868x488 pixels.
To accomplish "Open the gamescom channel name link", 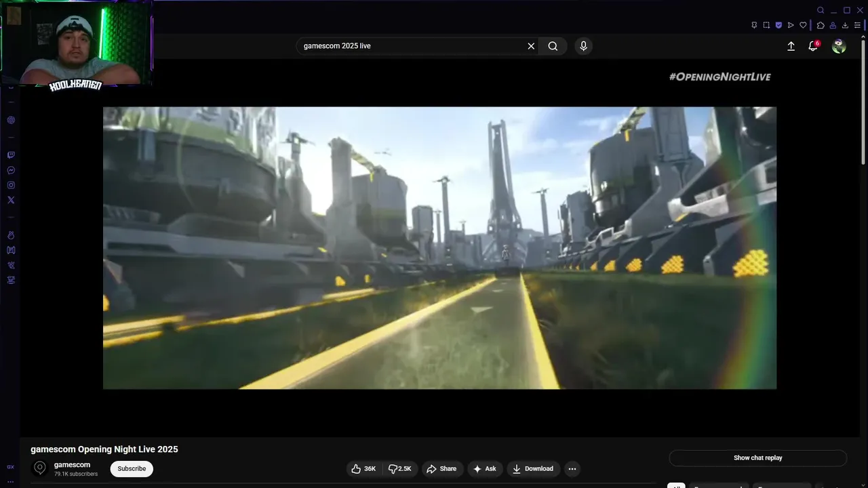I will point(72,465).
